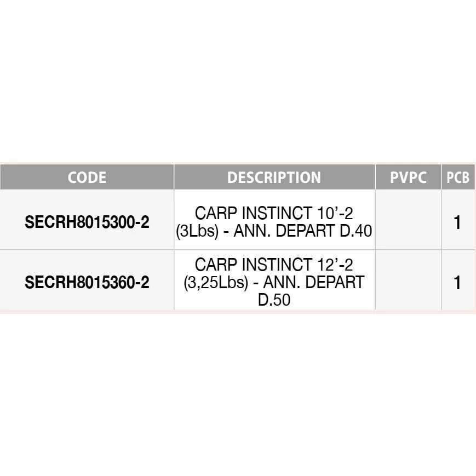Click product code SECRH8015360-2
476x476 pixels.
point(87,283)
